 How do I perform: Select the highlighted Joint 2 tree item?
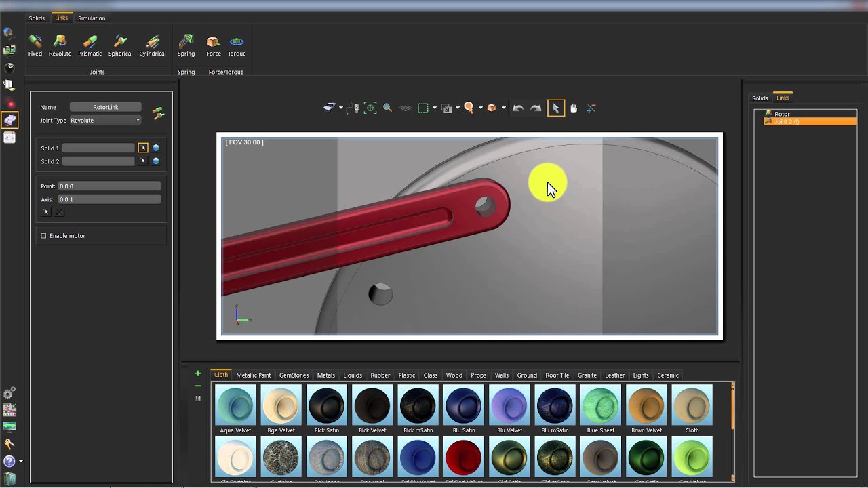point(810,121)
